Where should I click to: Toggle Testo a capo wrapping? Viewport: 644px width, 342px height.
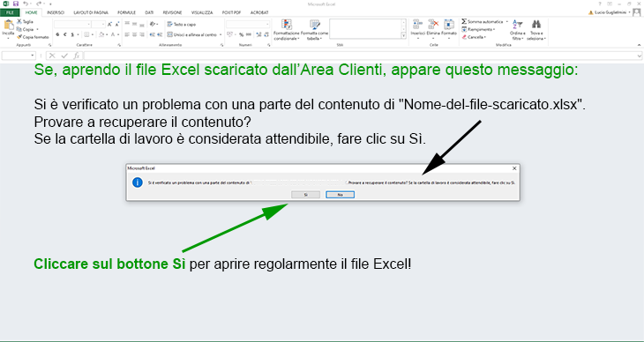[x=182, y=24]
